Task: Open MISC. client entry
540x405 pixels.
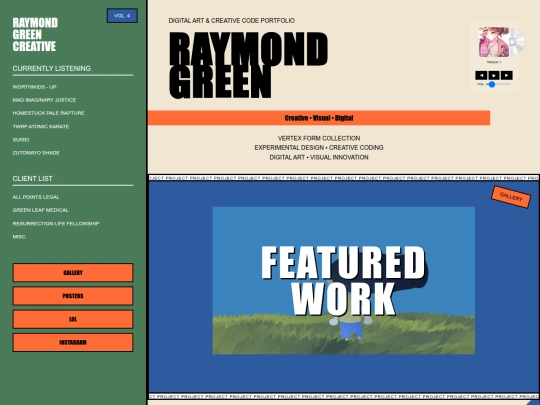Action: tap(20, 237)
